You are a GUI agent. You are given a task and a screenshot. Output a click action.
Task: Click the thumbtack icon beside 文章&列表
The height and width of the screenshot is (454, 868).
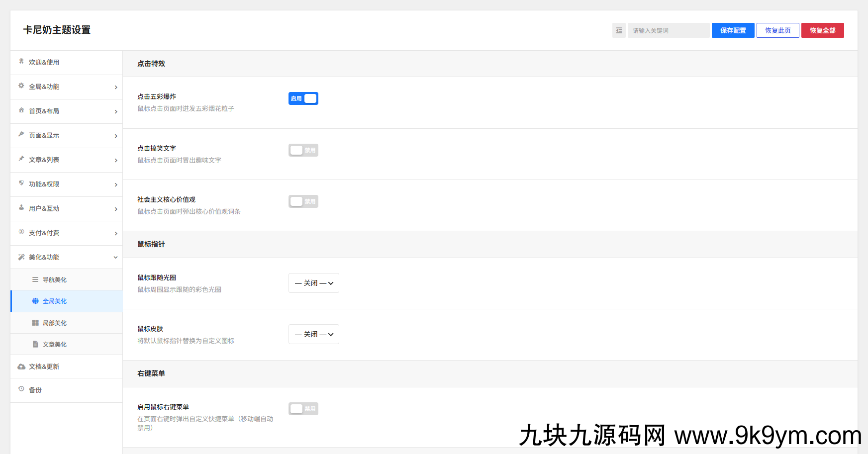(21, 159)
